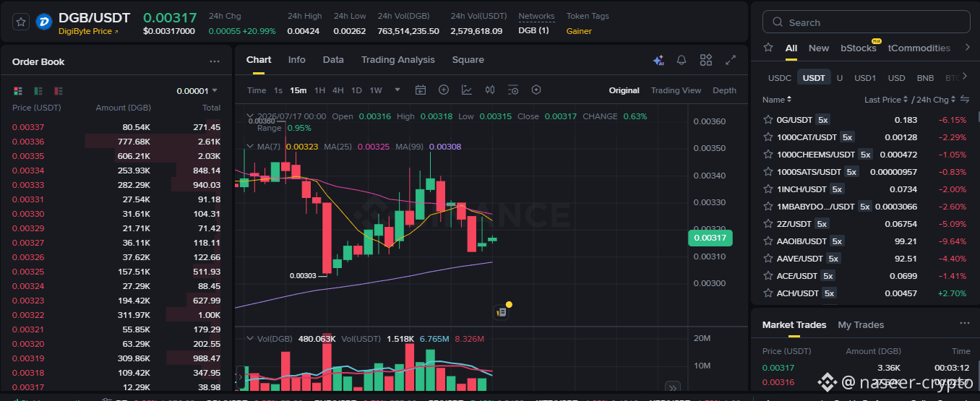
Task: Show more market category tabs arrow
Action: [x=967, y=48]
